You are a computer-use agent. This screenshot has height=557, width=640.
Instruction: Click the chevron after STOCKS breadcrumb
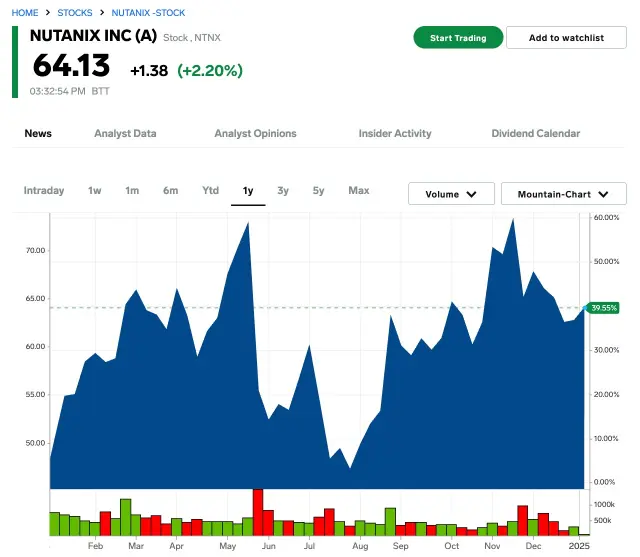[x=102, y=13]
